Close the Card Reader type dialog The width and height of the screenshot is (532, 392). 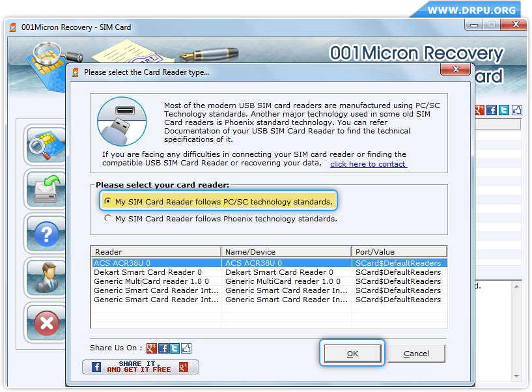pos(455,69)
